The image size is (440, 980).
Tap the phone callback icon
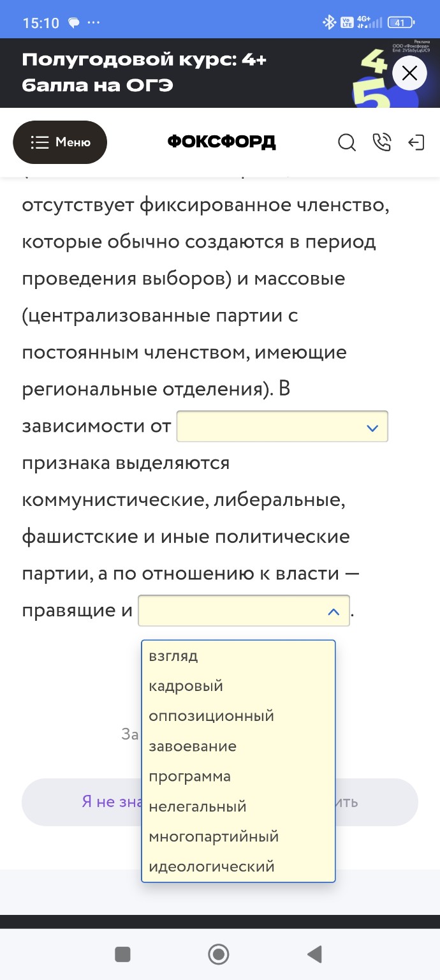tap(383, 143)
